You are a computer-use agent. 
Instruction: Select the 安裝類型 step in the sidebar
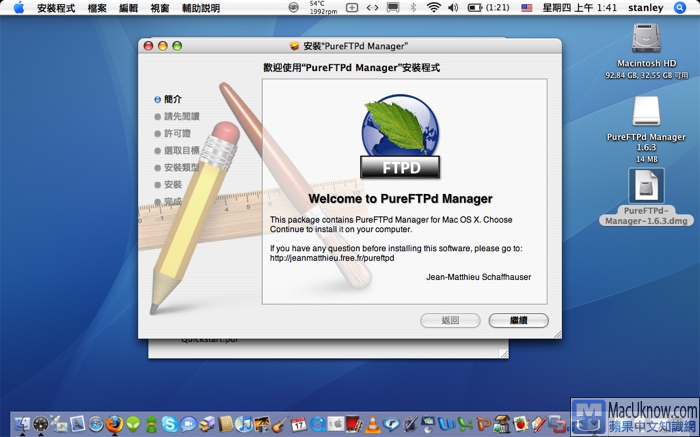pyautogui.click(x=177, y=167)
